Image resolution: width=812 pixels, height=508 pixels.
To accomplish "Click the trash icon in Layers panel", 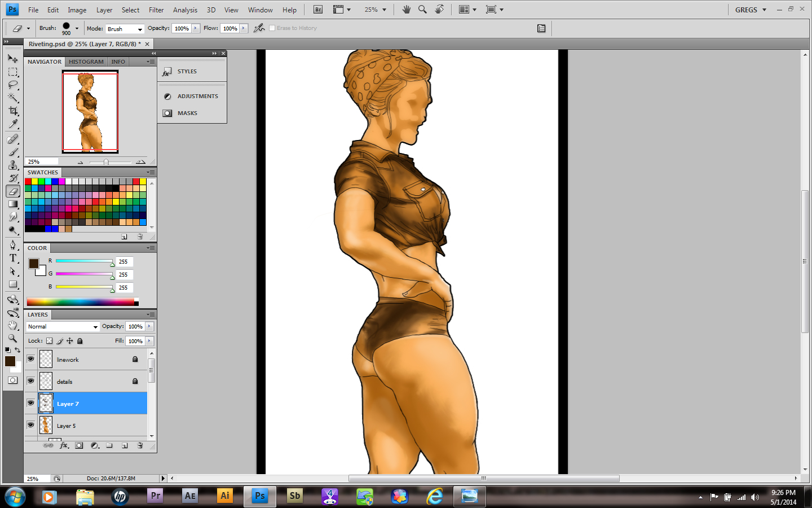I will (140, 445).
